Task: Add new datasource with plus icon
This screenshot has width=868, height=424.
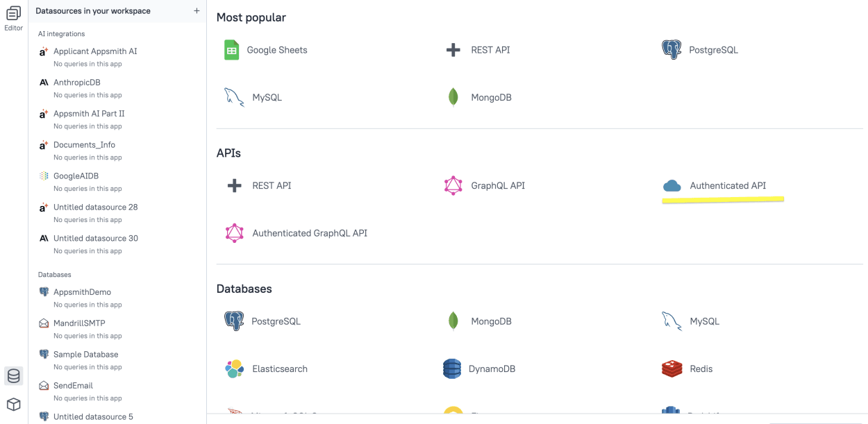Action: click(197, 11)
